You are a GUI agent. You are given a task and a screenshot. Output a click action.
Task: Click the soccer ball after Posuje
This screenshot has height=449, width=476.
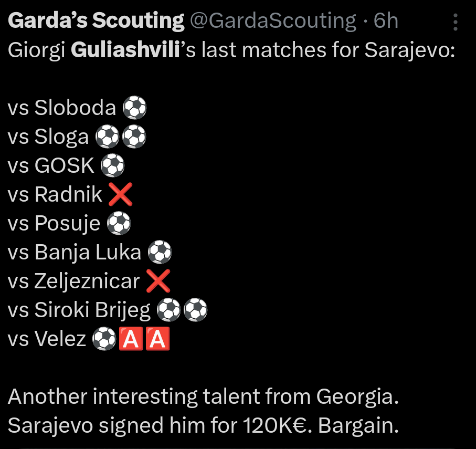pos(119,223)
